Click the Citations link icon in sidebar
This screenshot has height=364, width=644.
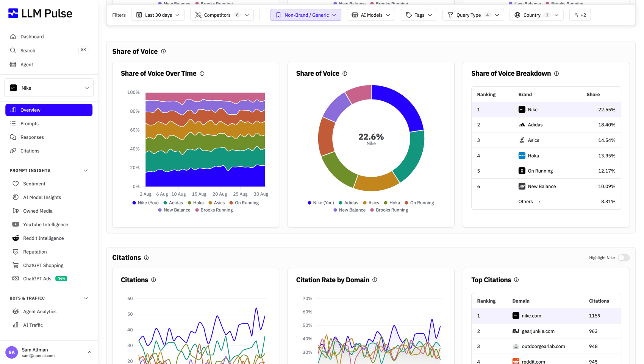pos(13,151)
